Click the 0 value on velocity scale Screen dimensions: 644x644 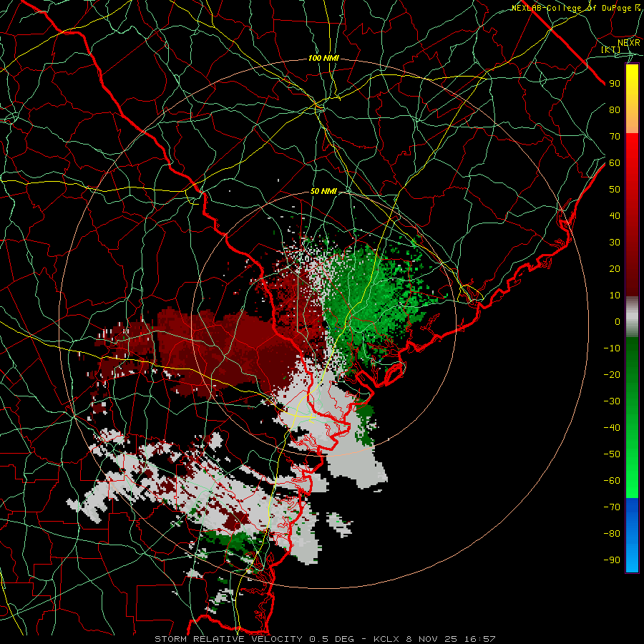point(618,322)
